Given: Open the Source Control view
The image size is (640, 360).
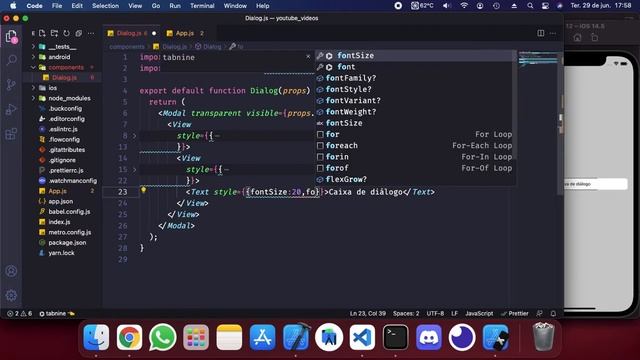Looking at the screenshot, I should (x=11, y=84).
